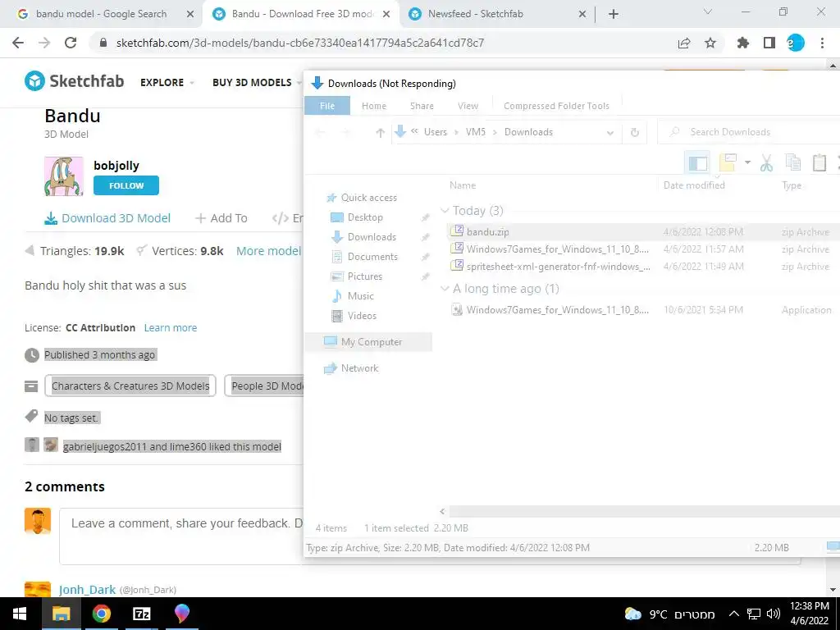The image size is (840, 630).
Task: Open dropdown arrow beside the folder icon in Downloads toolbar
Action: click(x=747, y=162)
